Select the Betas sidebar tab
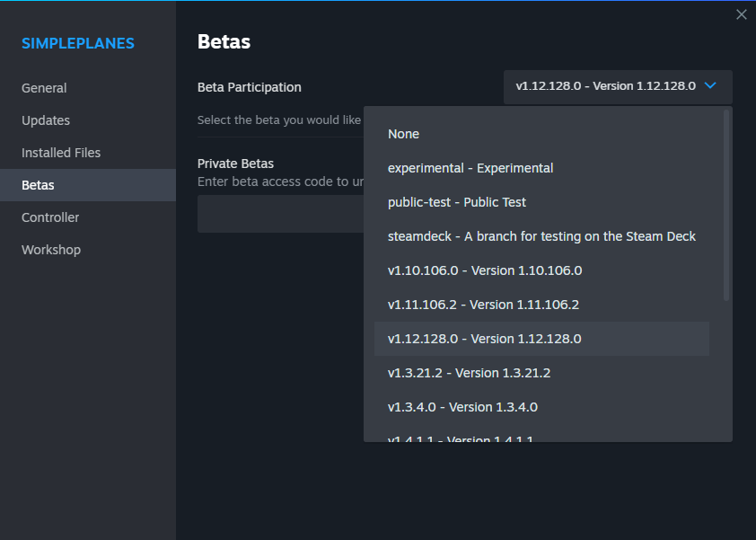Image resolution: width=756 pixels, height=540 pixels. coord(88,185)
